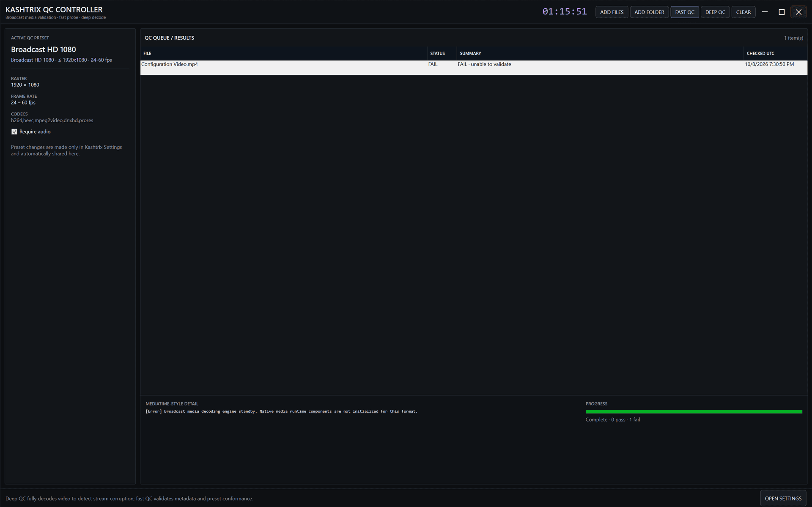Sort results by the STATUS column header
This screenshot has height=507, width=812.
click(x=442, y=53)
